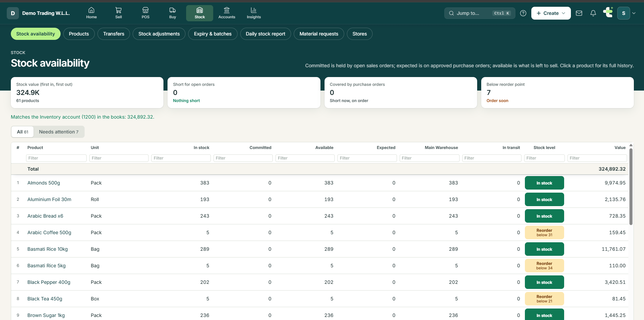Select the Stock availability tab
Viewport: 644px width, 320px height.
click(x=36, y=34)
